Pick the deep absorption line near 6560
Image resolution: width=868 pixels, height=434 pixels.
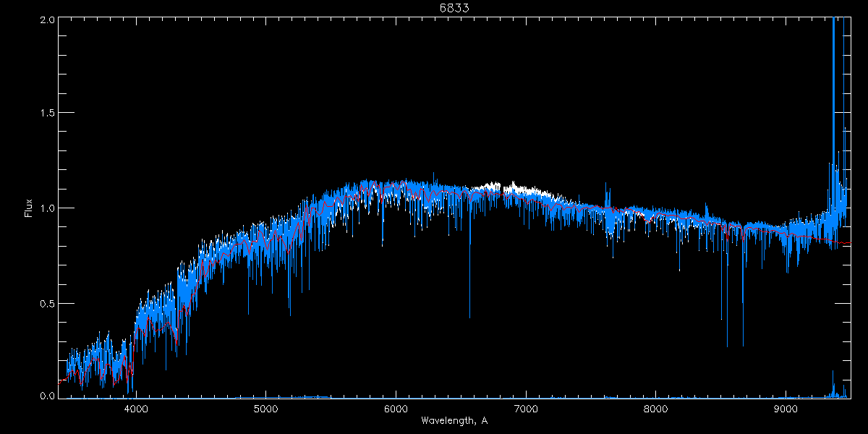point(469,289)
